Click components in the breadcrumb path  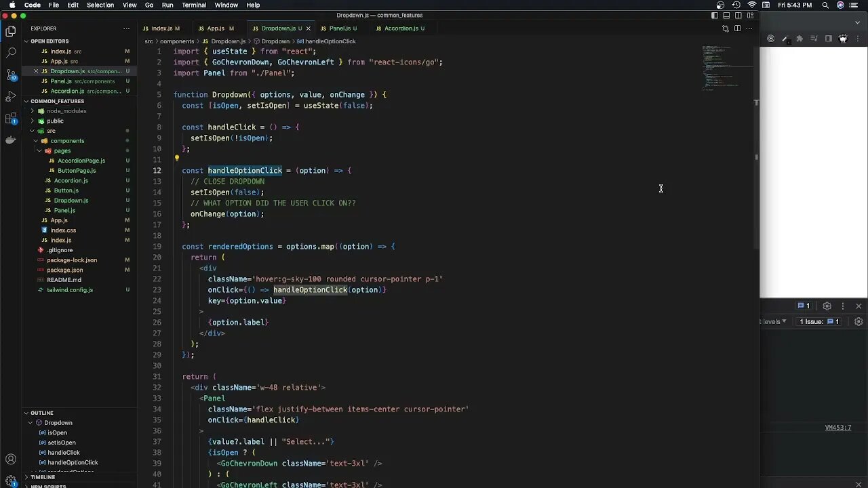point(176,41)
